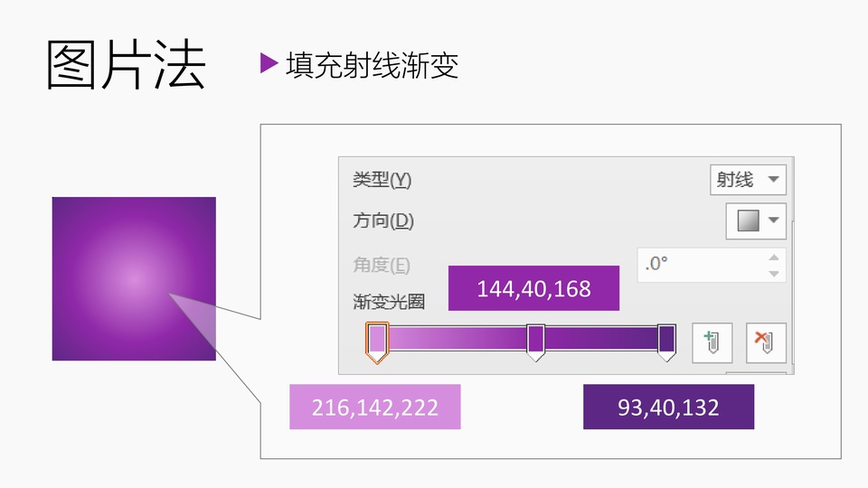Click the 144,40,168 color label
This screenshot has height=488, width=868.
click(x=533, y=288)
